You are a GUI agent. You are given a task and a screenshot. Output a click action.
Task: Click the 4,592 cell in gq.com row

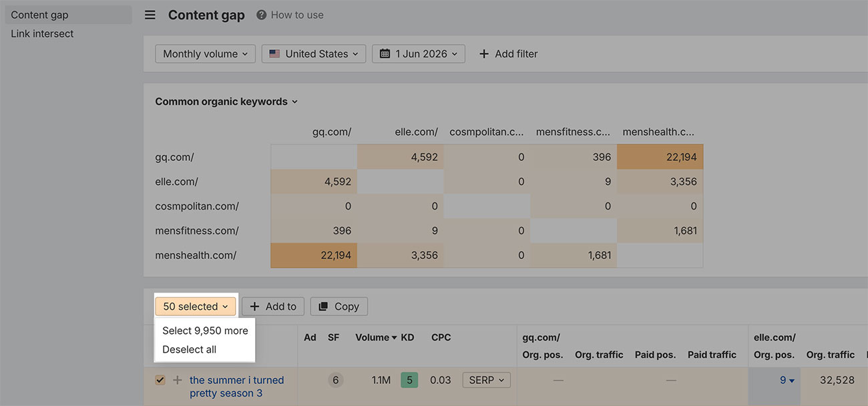(x=401, y=157)
